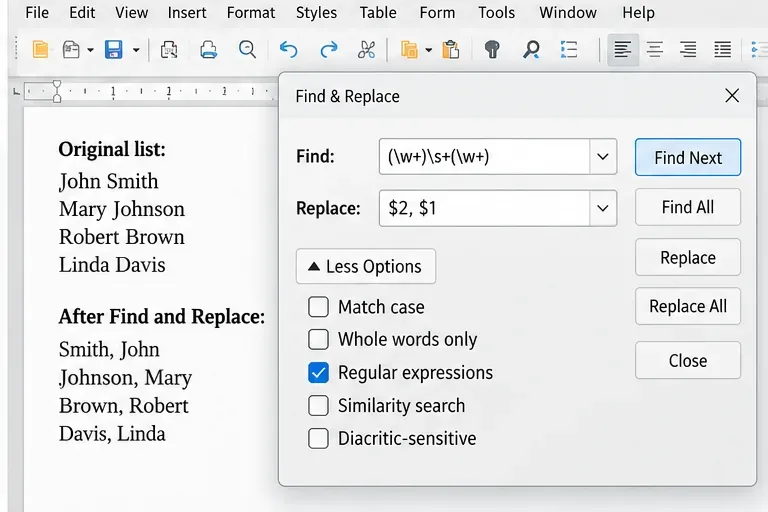The image size is (768, 512).
Task: Open the Tools menu
Action: tap(496, 12)
